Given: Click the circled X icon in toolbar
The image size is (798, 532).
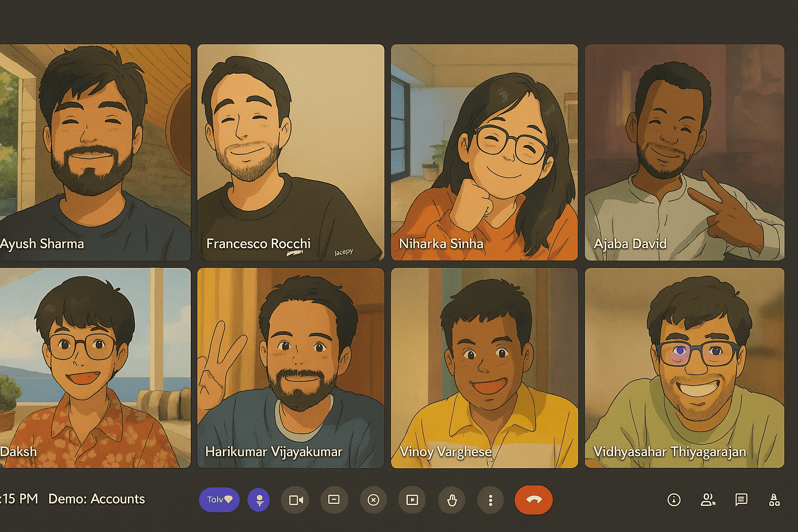Looking at the screenshot, I should click(373, 500).
